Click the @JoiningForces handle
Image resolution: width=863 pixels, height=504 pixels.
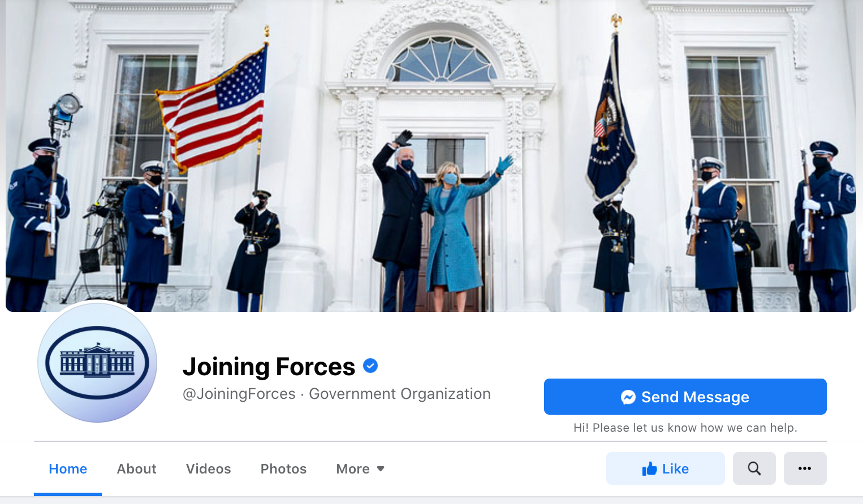[x=239, y=394]
